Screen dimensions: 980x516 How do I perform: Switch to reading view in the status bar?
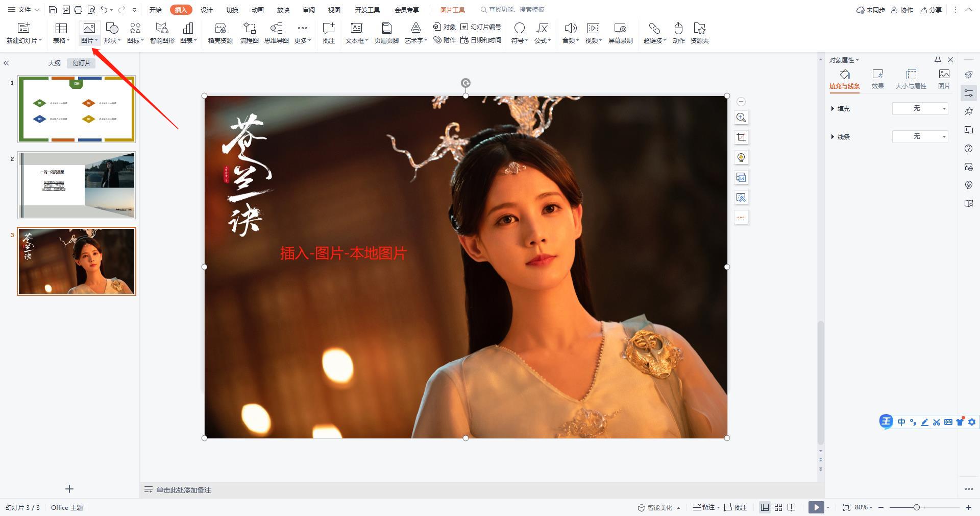coord(792,507)
